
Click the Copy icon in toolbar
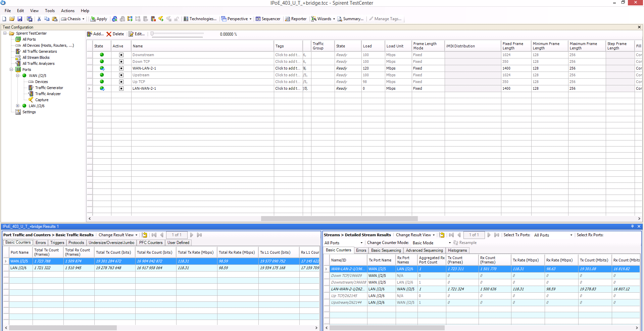pyautogui.click(x=47, y=19)
